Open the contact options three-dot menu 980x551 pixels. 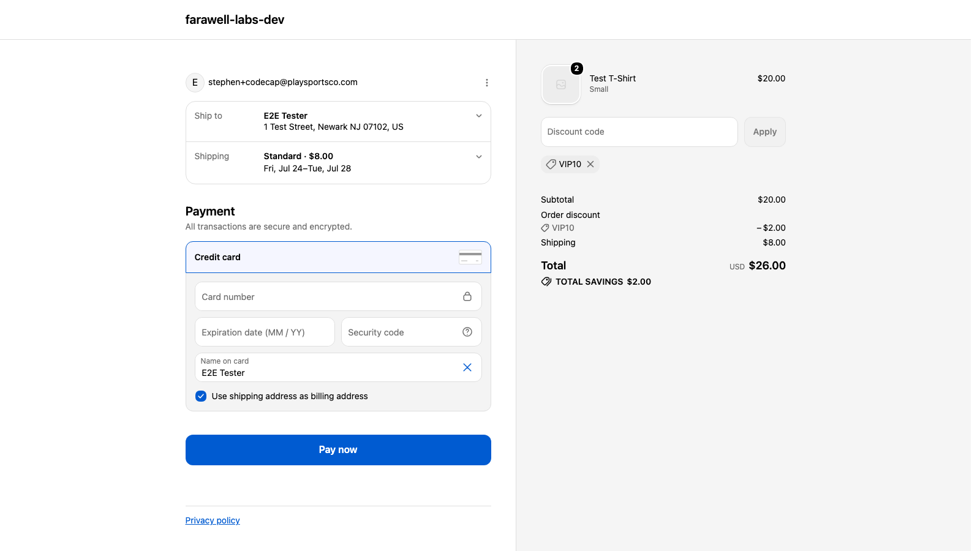487,83
